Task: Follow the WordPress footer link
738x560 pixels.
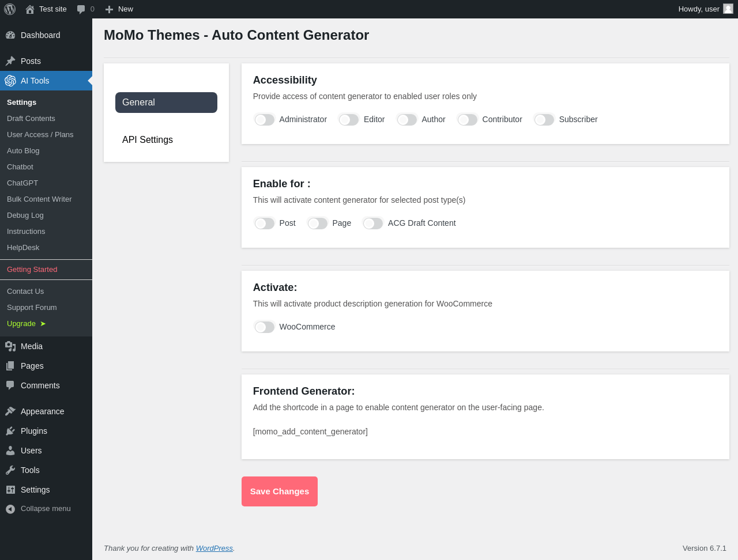Action: click(x=214, y=548)
